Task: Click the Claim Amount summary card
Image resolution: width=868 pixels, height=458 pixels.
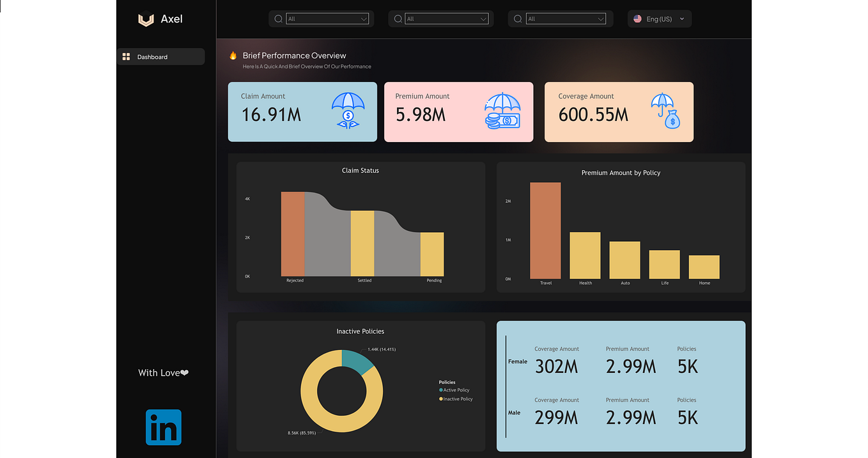Action: coord(302,111)
